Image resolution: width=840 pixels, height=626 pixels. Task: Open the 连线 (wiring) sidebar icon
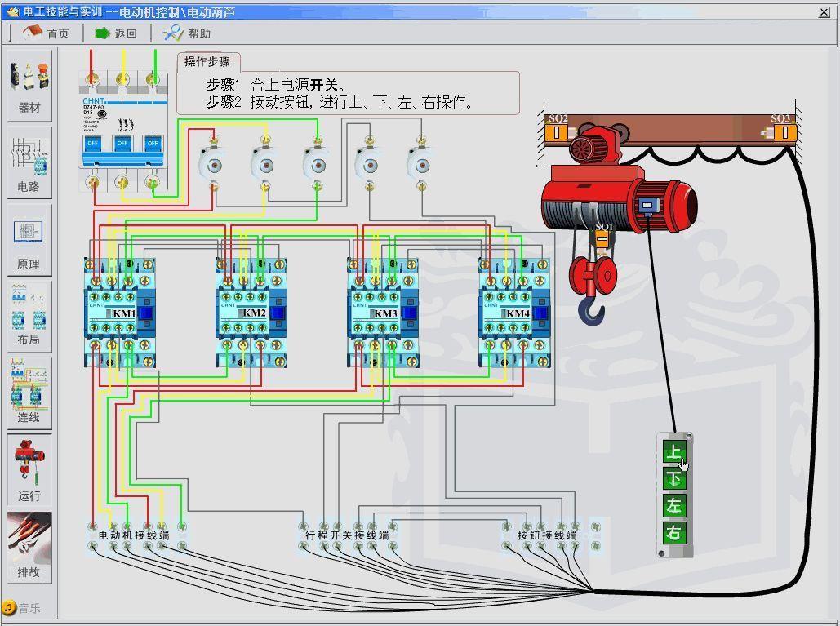coord(29,393)
